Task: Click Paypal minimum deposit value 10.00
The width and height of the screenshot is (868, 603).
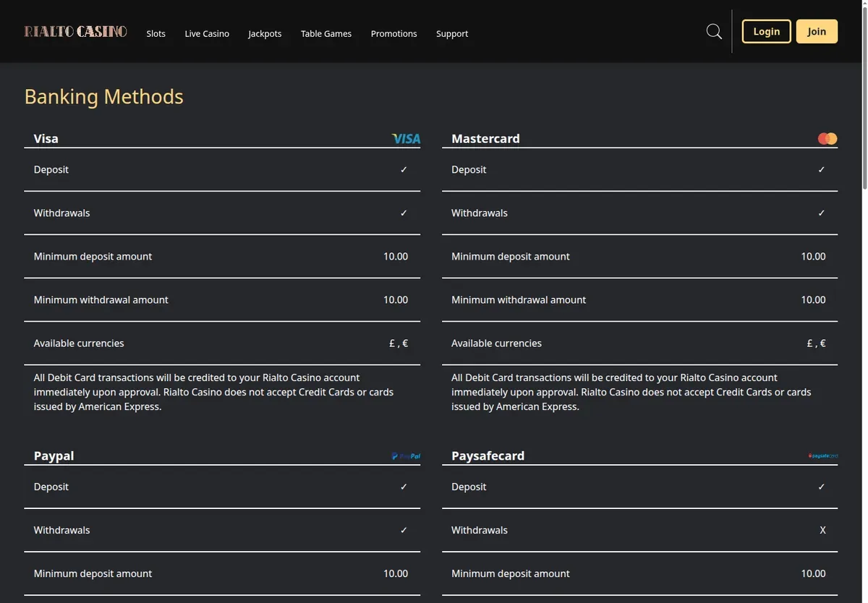Action: (x=396, y=573)
